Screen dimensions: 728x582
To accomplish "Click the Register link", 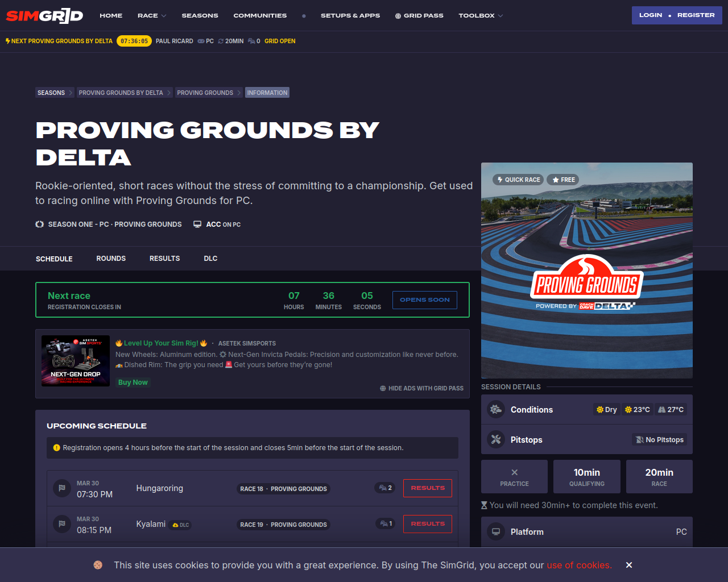I will click(x=696, y=15).
